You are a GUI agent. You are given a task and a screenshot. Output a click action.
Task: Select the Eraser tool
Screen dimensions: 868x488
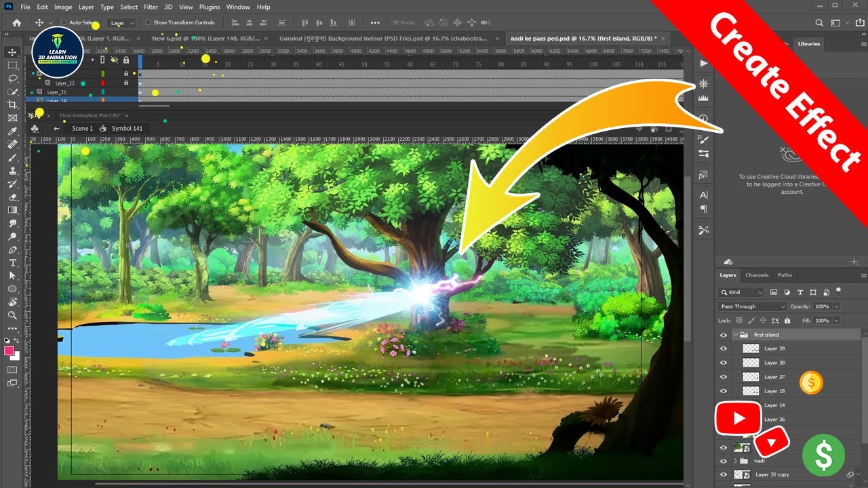[12, 197]
